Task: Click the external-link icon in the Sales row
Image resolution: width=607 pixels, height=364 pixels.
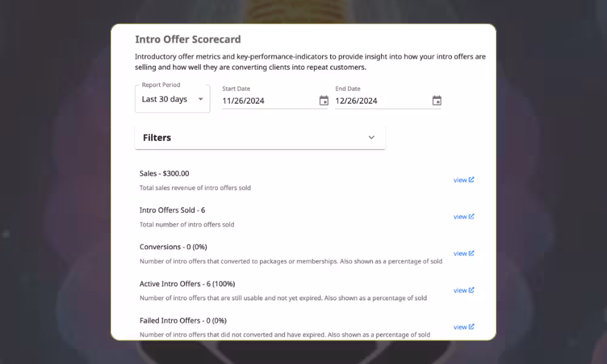Action: click(x=472, y=180)
